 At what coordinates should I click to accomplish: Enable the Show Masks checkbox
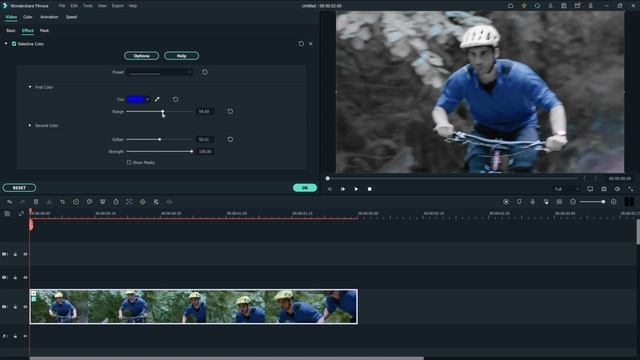coord(129,162)
